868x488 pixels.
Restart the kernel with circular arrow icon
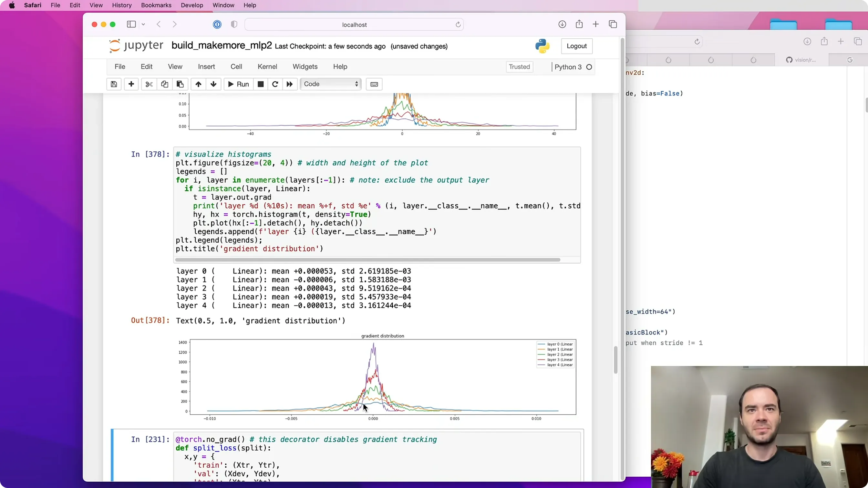275,84
